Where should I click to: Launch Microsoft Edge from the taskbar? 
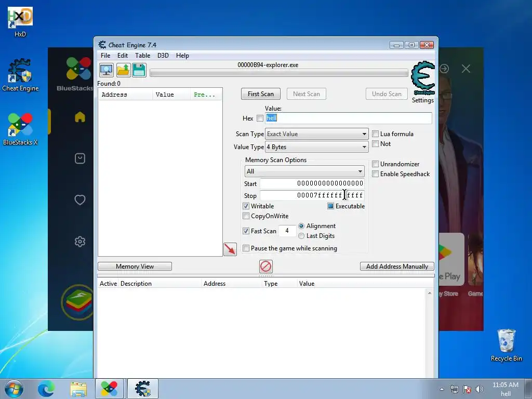pos(46,389)
